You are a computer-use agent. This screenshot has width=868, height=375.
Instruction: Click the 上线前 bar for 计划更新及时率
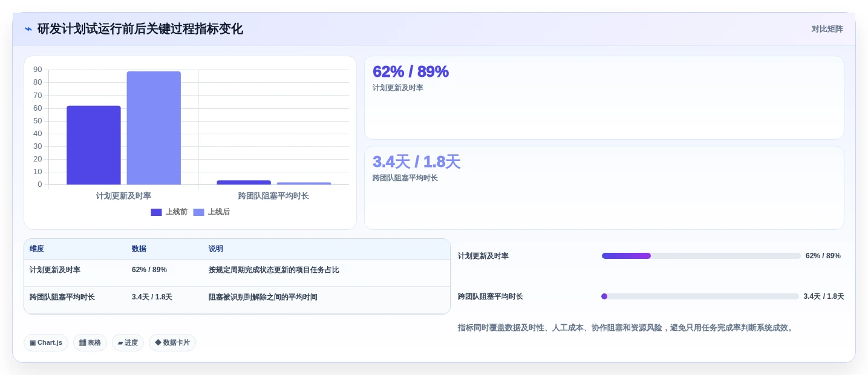(94, 145)
